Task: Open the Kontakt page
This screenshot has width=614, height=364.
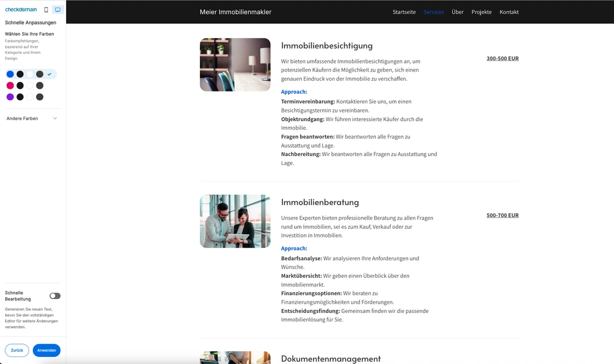Action: (508, 12)
